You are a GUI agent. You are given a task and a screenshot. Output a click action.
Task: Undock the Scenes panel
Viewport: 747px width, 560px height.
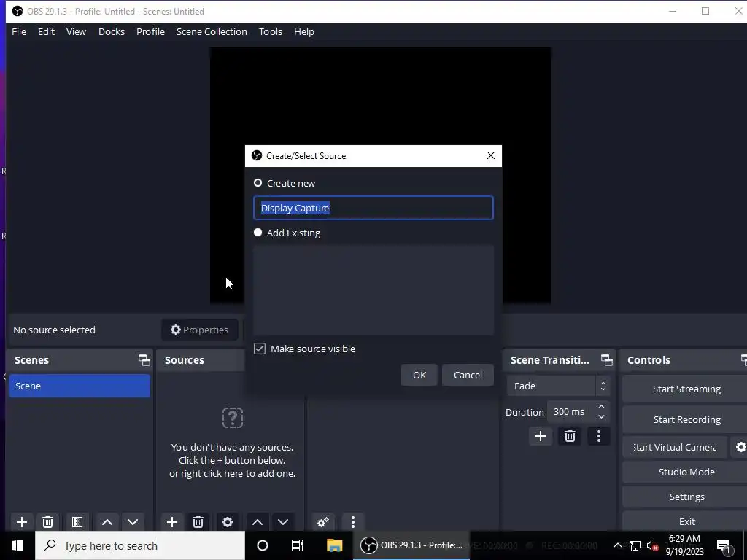[144, 360]
